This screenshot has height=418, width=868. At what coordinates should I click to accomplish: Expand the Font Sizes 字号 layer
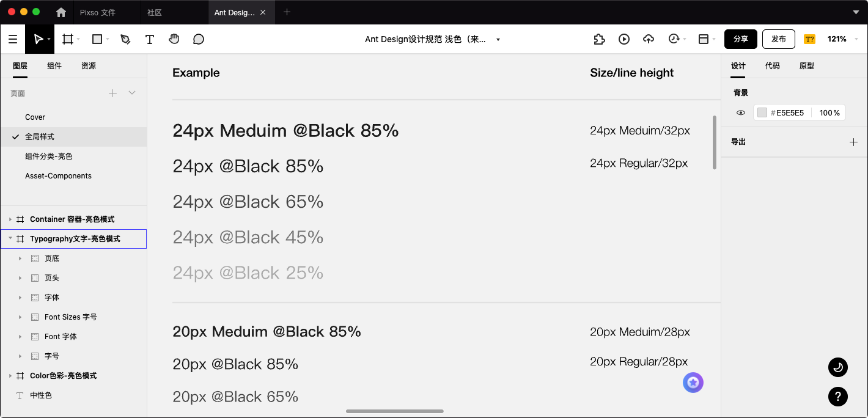tap(20, 317)
